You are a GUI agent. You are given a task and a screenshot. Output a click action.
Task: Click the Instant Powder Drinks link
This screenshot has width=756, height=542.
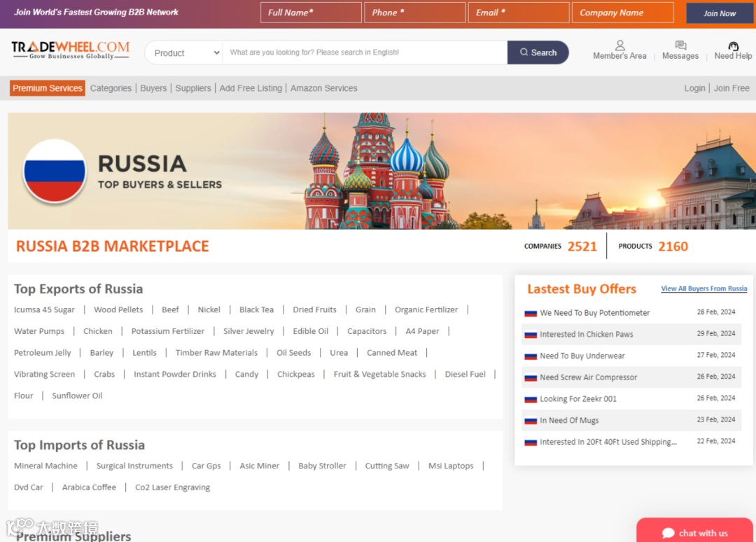174,374
